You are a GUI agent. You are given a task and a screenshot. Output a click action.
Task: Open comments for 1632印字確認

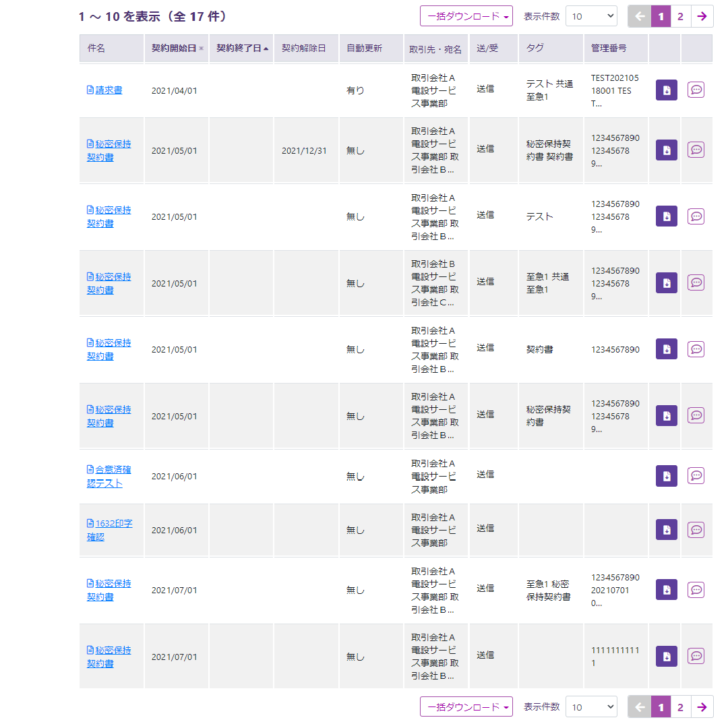click(696, 530)
